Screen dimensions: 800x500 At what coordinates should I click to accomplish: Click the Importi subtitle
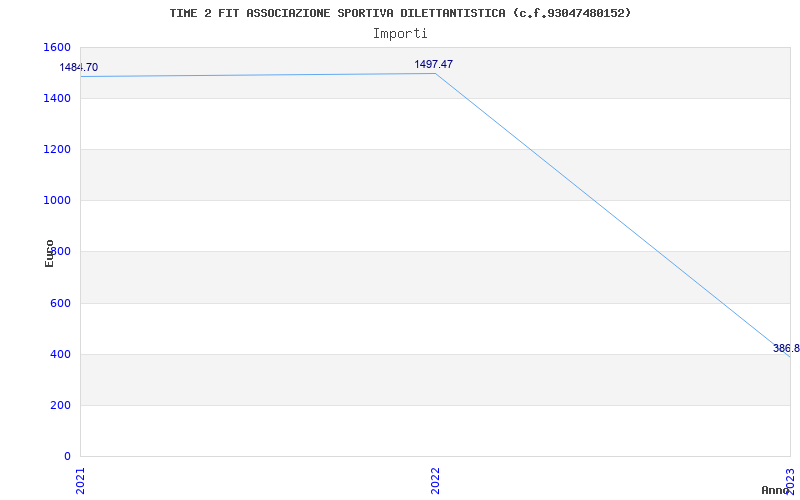coord(400,34)
